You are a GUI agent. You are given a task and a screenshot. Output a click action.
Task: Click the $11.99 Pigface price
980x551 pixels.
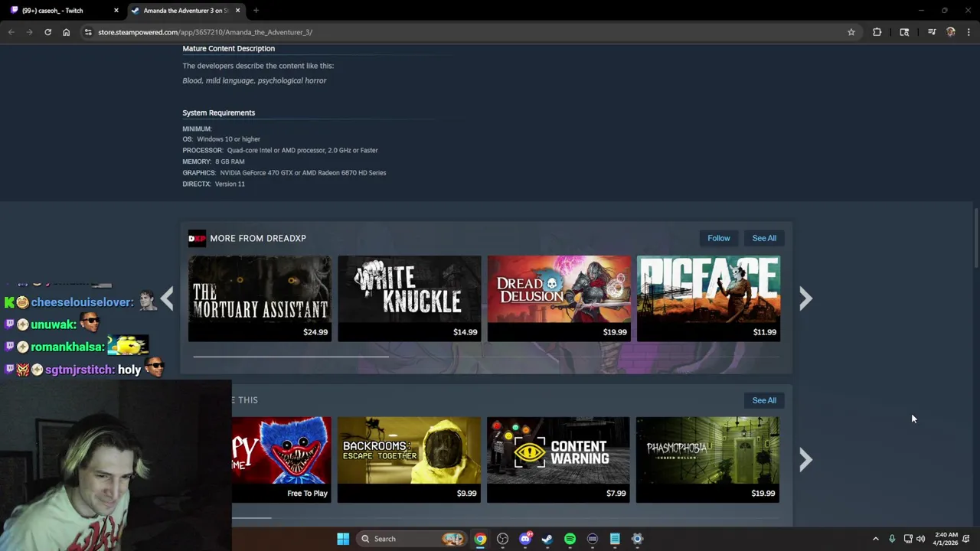tap(764, 332)
